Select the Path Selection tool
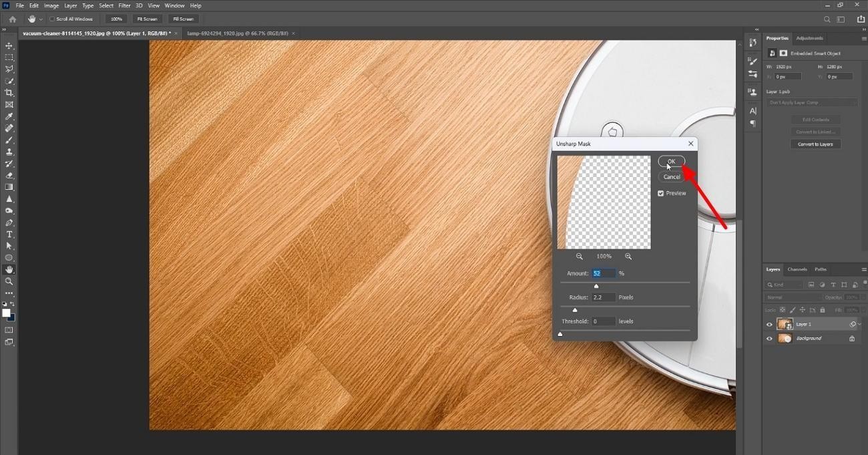The image size is (868, 455). click(x=9, y=246)
